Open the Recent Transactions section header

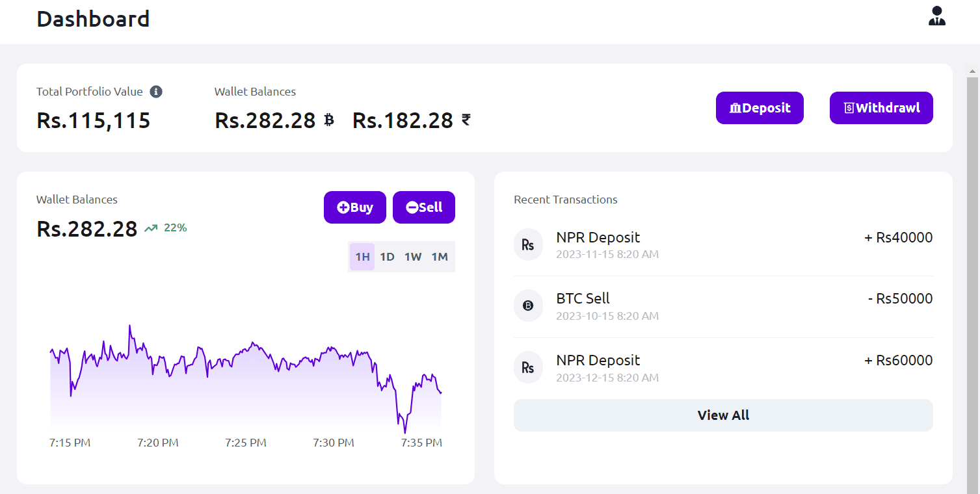[565, 200]
